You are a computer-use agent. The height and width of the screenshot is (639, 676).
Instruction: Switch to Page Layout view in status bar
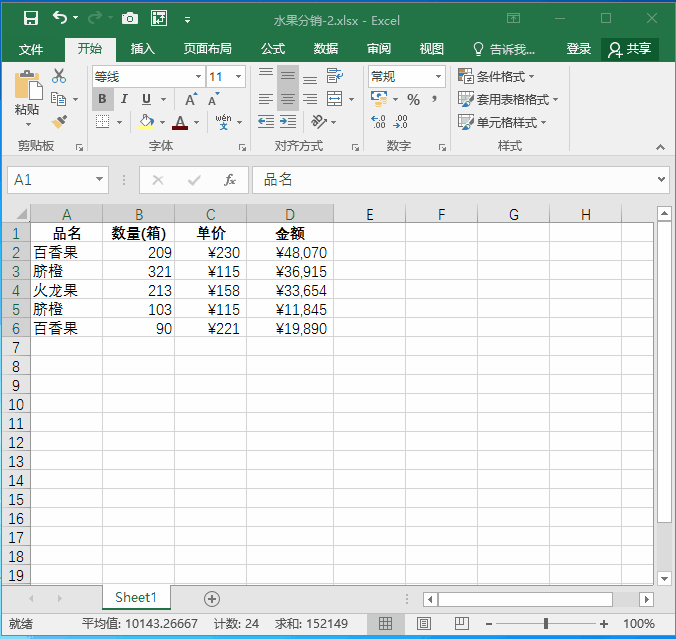[x=423, y=623]
